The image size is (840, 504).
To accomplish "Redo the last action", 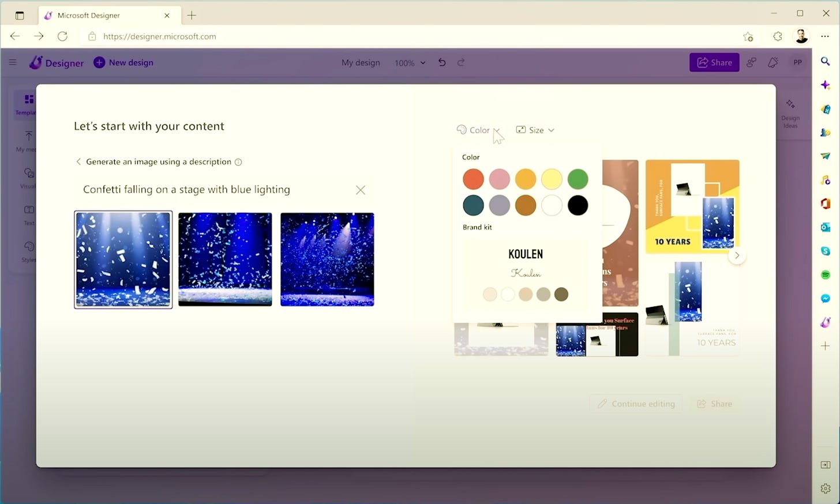I will pyautogui.click(x=461, y=62).
